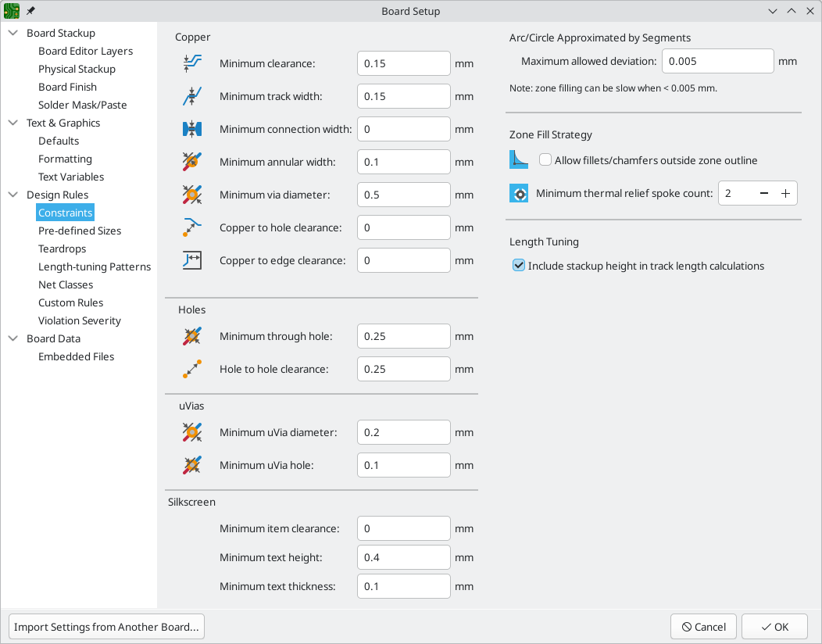Edit the maximum allowed deviation value

717,61
